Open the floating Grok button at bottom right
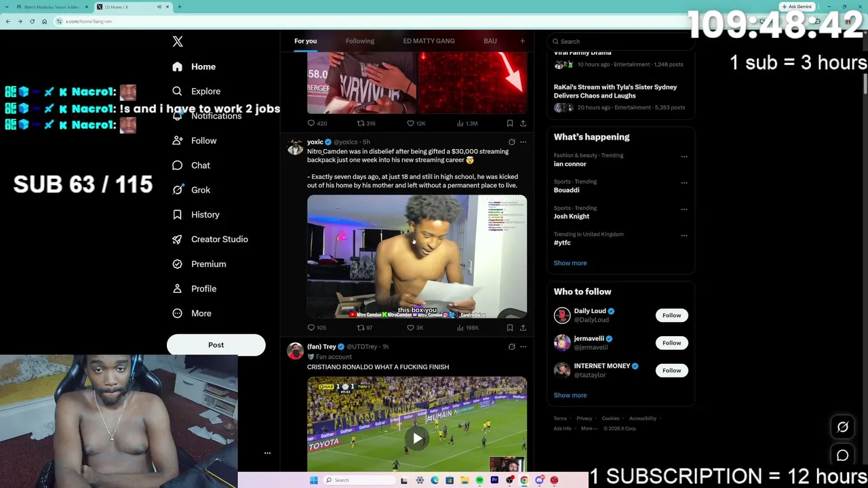This screenshot has height=488, width=868. tap(842, 427)
